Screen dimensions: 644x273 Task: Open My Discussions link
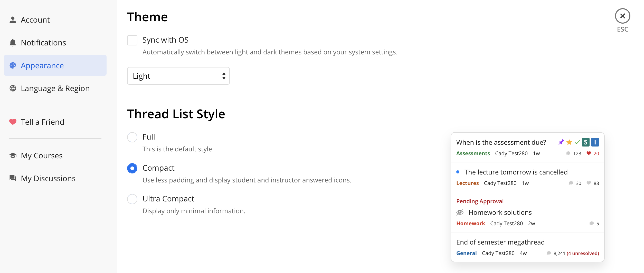[x=48, y=178]
